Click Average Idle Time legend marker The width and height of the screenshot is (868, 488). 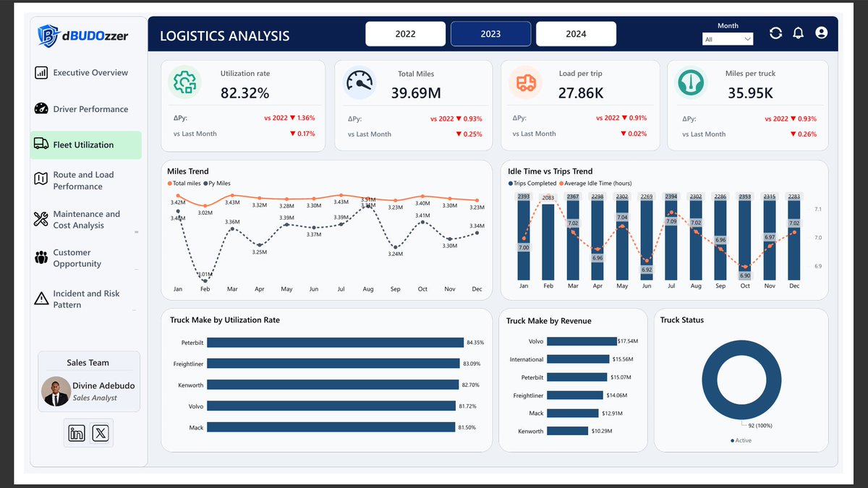[x=561, y=184]
